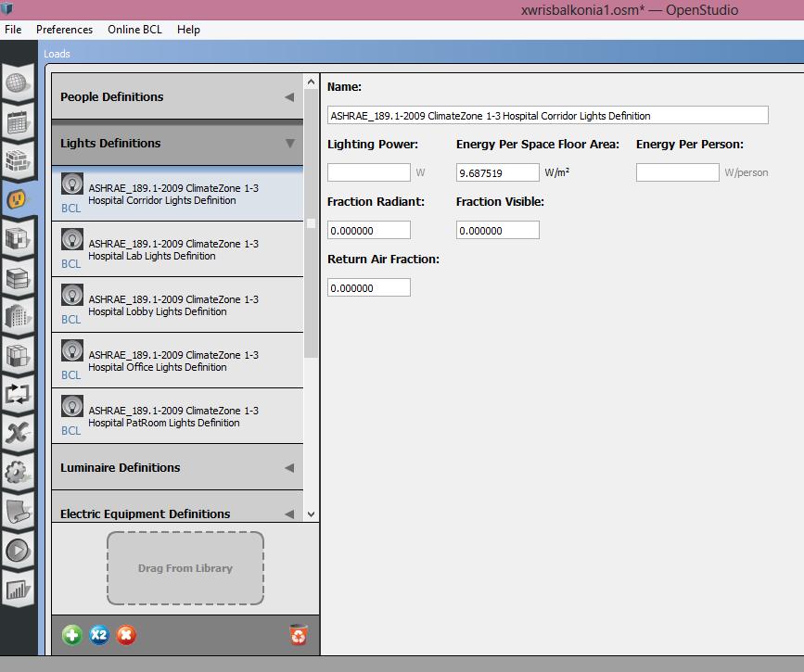The image size is (804, 672).
Task: Click the Hospital Lab light bulb icon
Action: pyautogui.click(x=72, y=239)
